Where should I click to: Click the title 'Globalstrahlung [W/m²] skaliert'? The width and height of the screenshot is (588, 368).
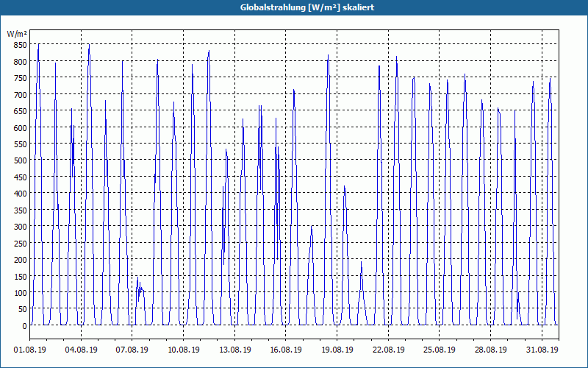coord(307,7)
